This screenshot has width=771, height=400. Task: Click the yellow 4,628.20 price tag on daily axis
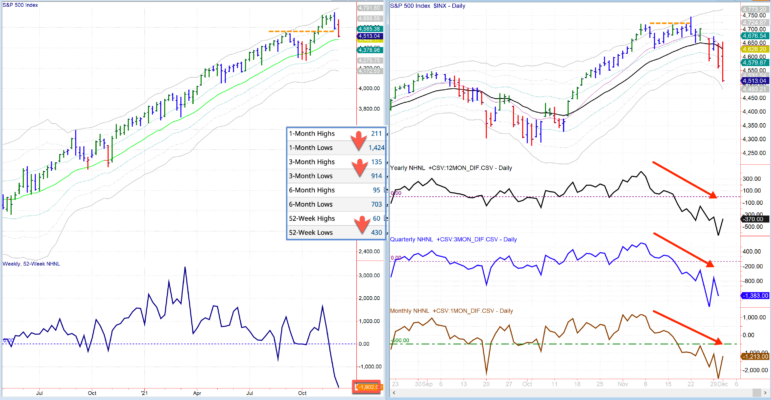pos(754,49)
